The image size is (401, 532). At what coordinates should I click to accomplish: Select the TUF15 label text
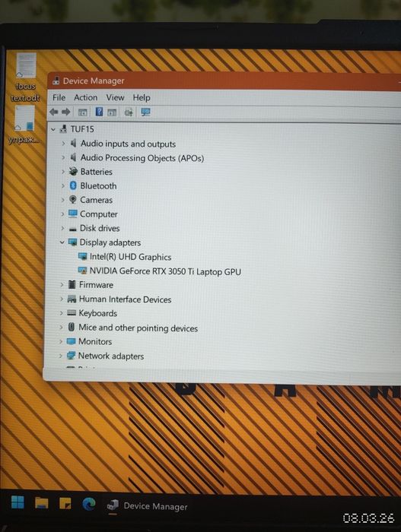point(82,129)
